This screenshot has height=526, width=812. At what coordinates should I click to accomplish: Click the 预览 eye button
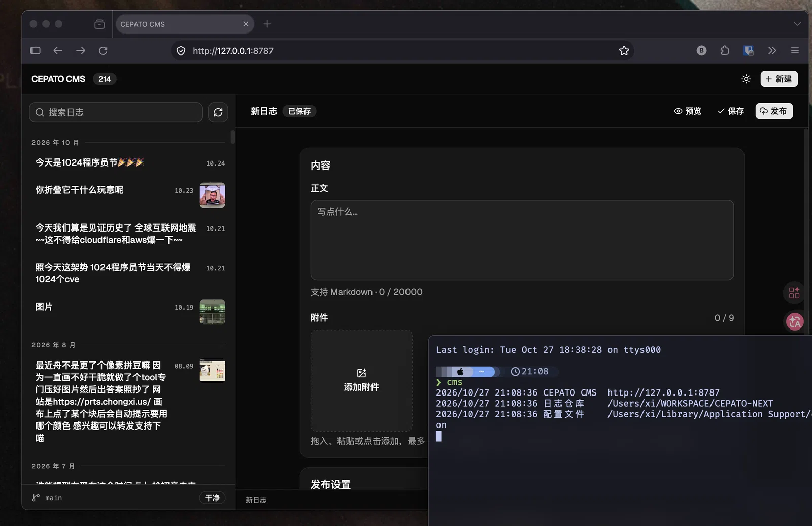pyautogui.click(x=688, y=111)
